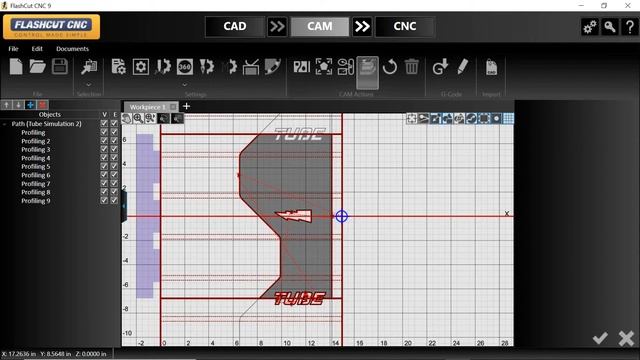Toggle E checkbox for Path (Tube Simulation 2)
640x360 pixels.
pyautogui.click(x=114, y=123)
